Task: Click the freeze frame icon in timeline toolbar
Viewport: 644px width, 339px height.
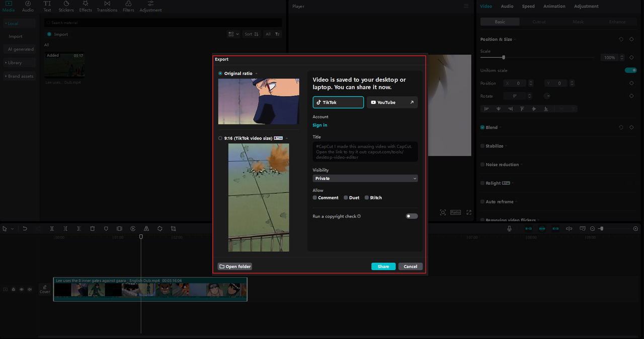Action: 119,229
